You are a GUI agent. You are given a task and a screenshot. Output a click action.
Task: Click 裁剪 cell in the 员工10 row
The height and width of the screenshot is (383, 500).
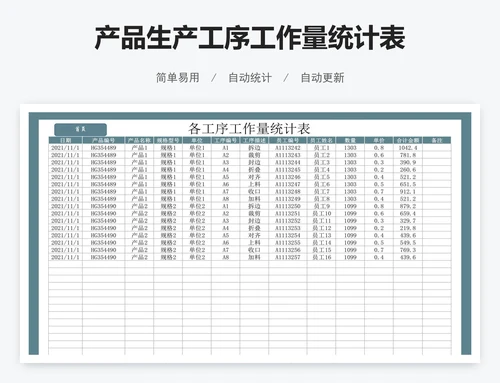coord(254,213)
